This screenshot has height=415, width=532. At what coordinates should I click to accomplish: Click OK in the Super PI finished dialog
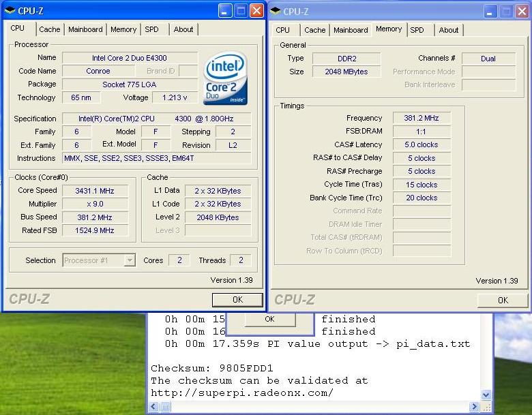point(269,319)
